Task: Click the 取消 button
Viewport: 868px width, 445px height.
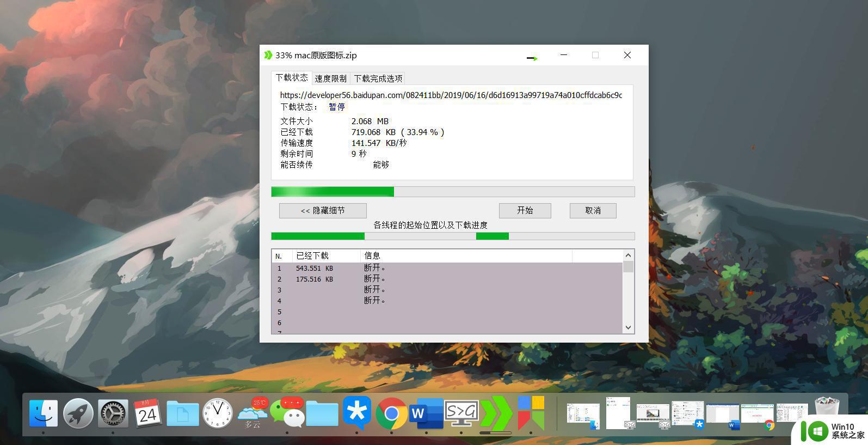Action: pyautogui.click(x=593, y=210)
